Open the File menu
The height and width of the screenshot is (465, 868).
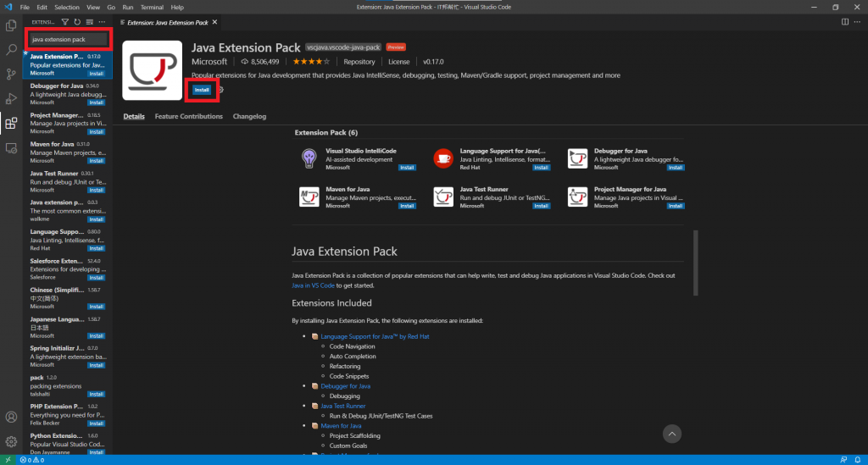coord(25,7)
